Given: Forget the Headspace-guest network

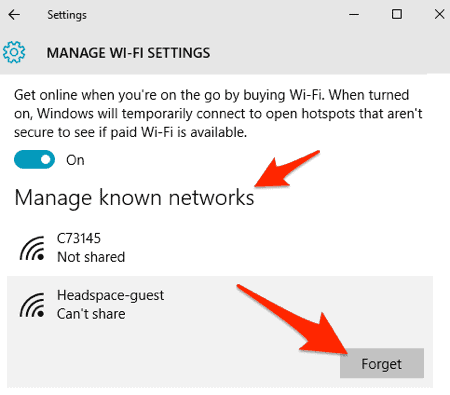Looking at the screenshot, I should tap(382, 363).
